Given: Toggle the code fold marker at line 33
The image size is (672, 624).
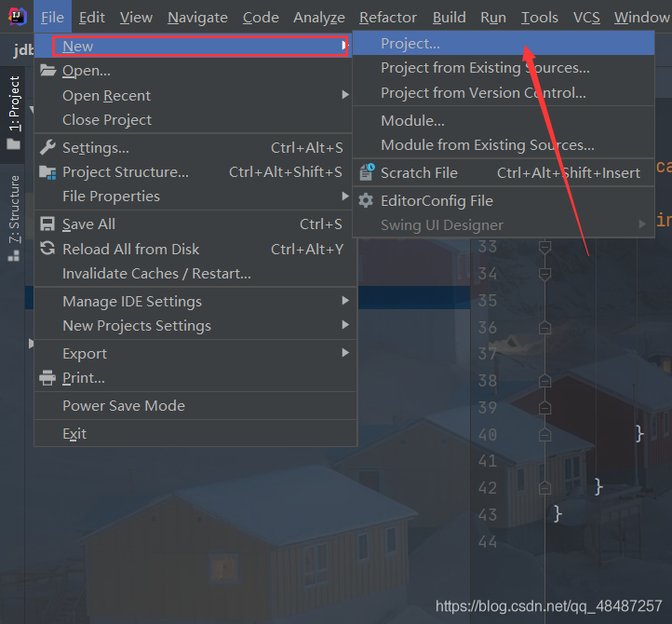Looking at the screenshot, I should click(544, 248).
